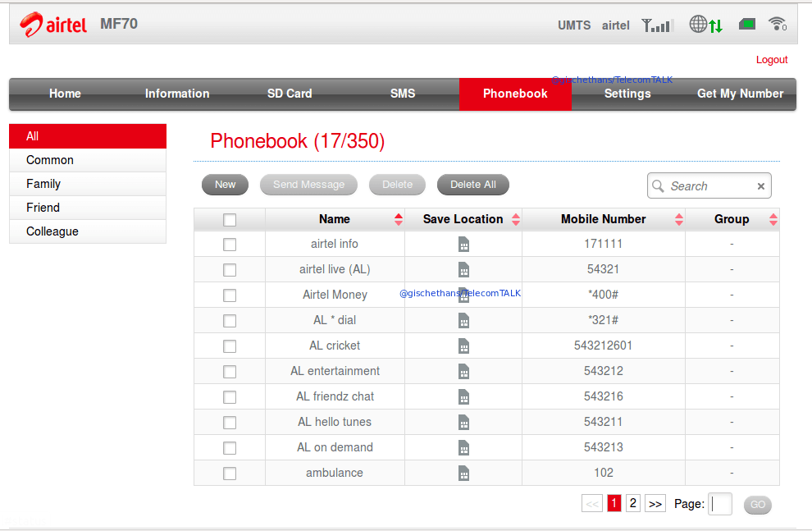Filter contacts by Colleague group
Viewport: 812px width, 531px height.
click(x=88, y=231)
